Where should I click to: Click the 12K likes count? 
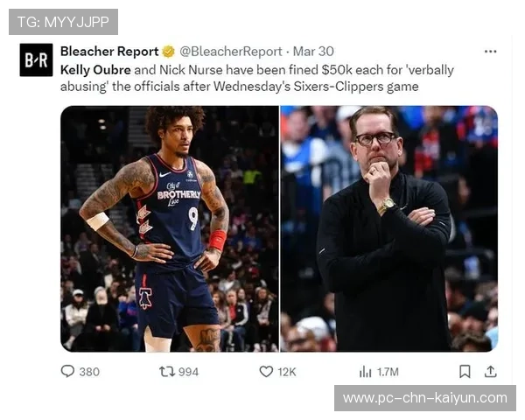(x=287, y=372)
